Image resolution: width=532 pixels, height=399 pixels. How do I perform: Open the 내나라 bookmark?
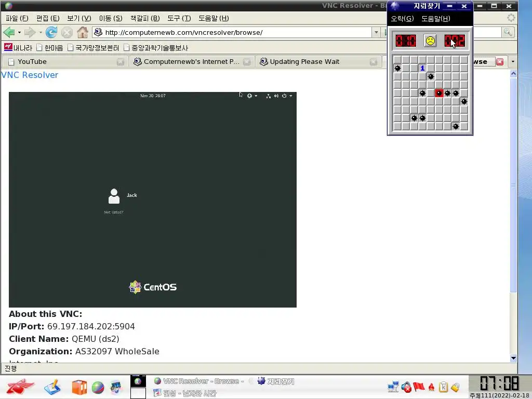(x=18, y=47)
